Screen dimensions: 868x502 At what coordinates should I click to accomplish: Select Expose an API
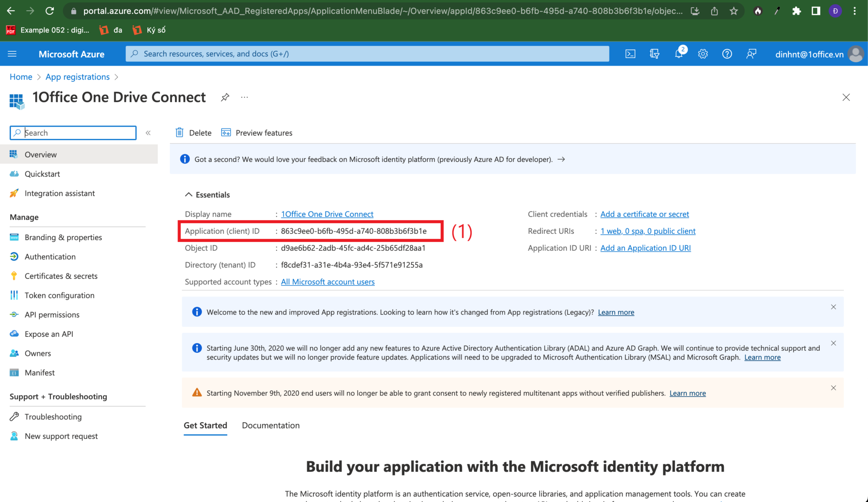coord(48,334)
